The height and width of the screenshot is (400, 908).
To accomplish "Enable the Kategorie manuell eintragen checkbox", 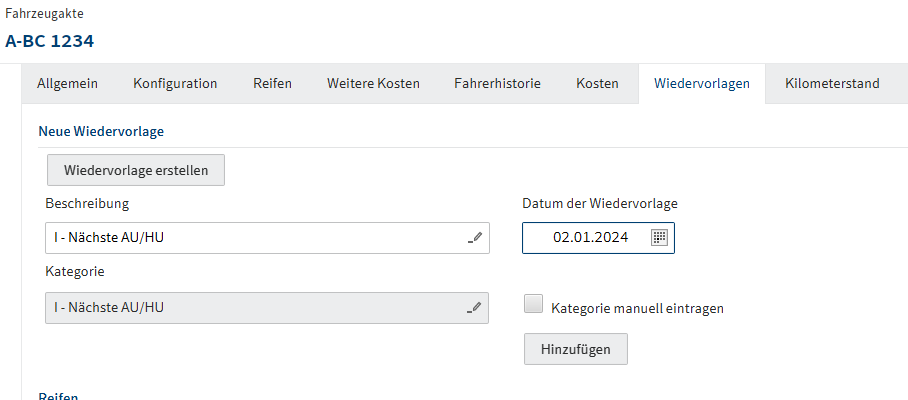I will (534, 306).
